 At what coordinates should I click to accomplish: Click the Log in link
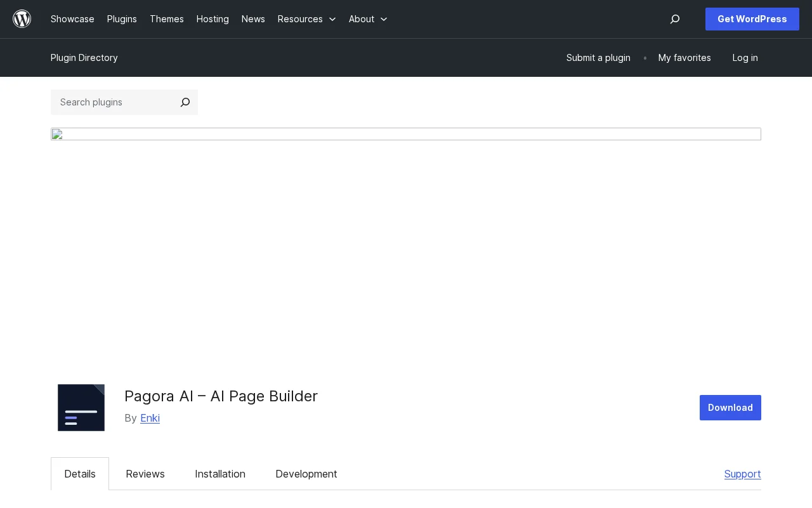[745, 58]
